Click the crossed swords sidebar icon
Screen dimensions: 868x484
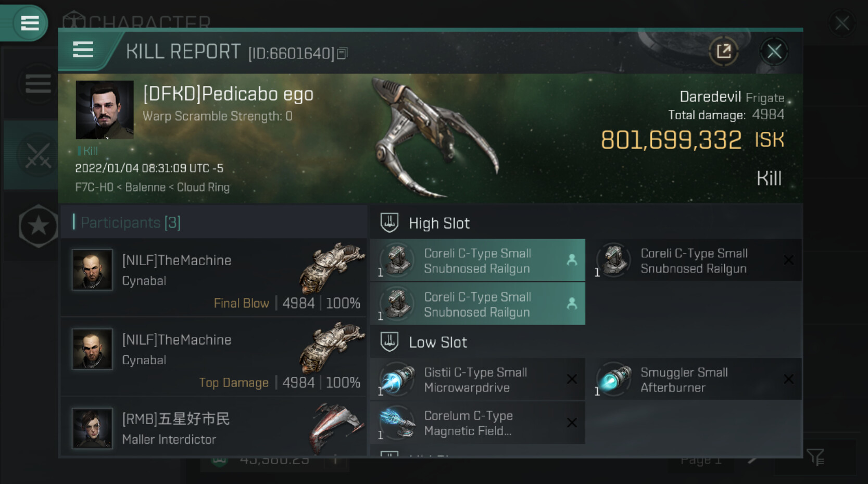tap(38, 155)
